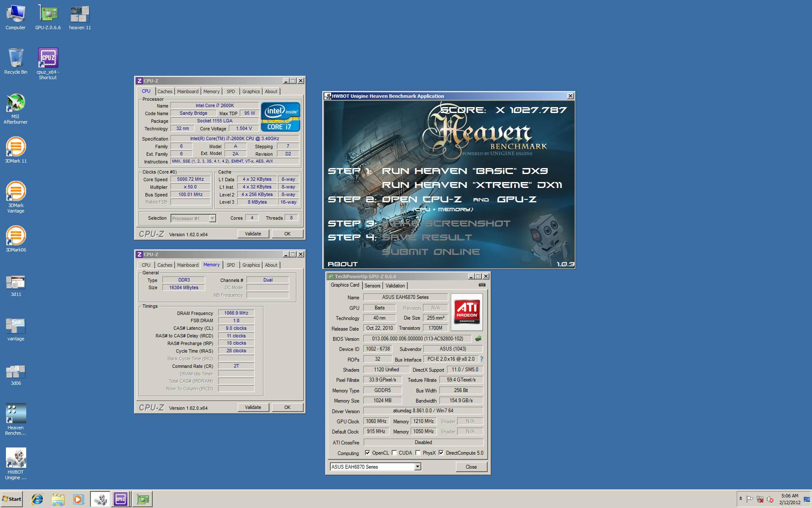The image size is (812, 508).
Task: Toggle the DirectCompute 5.0 checkbox
Action: pyautogui.click(x=441, y=453)
